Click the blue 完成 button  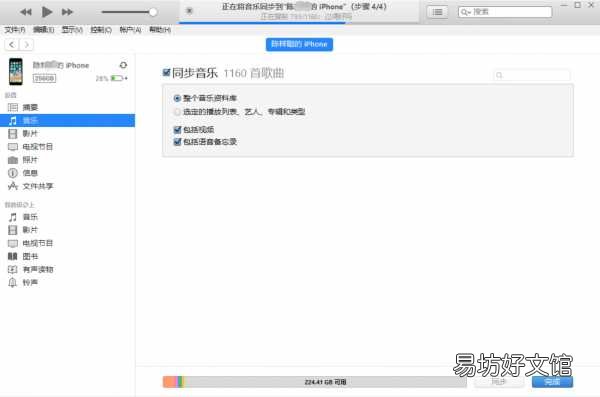coord(552,382)
